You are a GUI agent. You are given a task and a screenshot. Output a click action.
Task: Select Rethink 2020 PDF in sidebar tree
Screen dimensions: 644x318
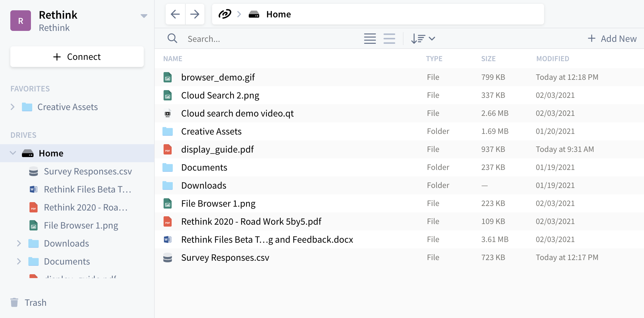[86, 207]
